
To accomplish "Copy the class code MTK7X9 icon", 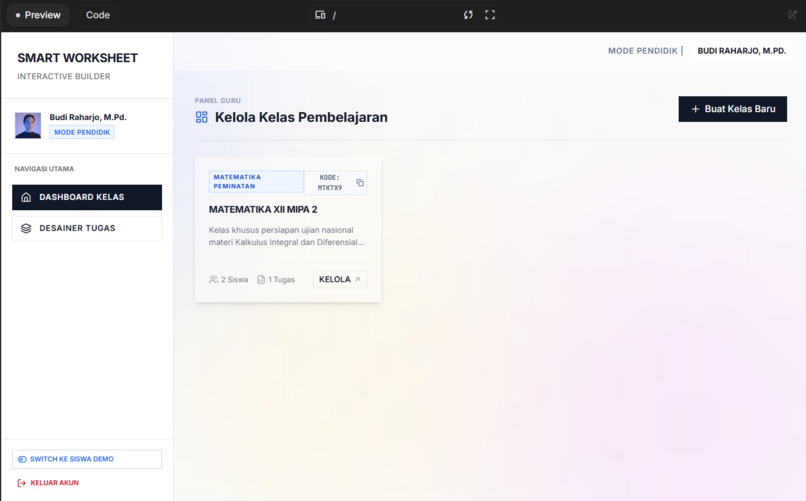I will 360,182.
